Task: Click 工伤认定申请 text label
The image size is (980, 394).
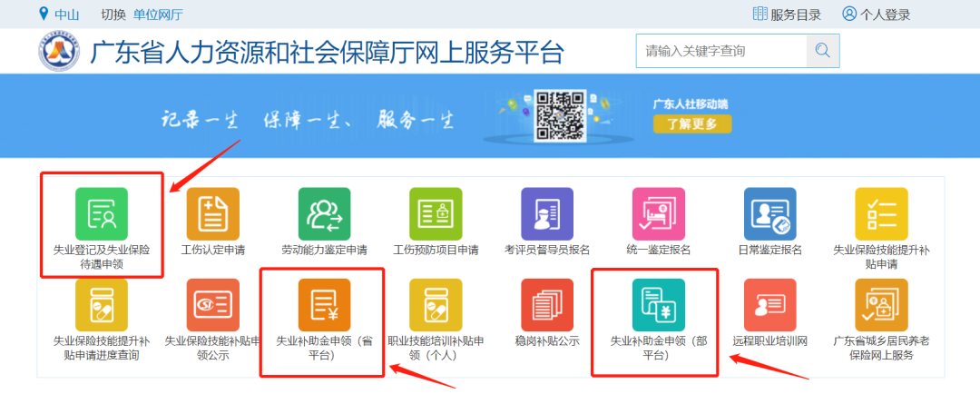Action: [213, 251]
